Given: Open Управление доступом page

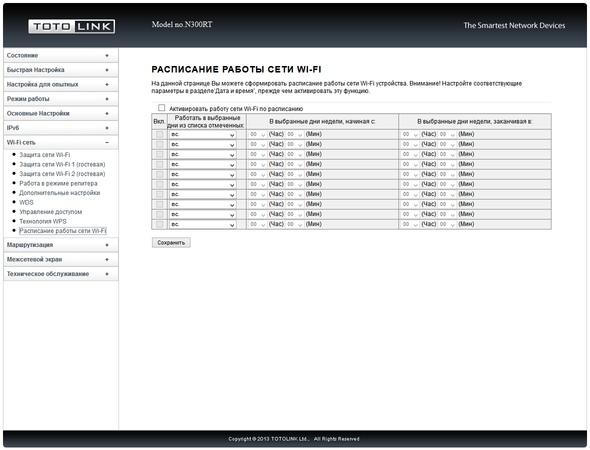Looking at the screenshot, I should click(50, 212).
